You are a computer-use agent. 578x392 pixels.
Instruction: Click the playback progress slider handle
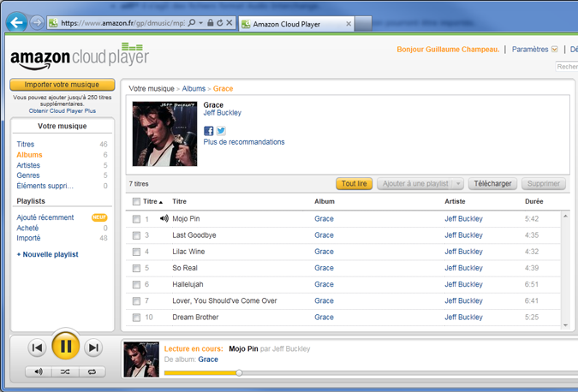(x=239, y=373)
